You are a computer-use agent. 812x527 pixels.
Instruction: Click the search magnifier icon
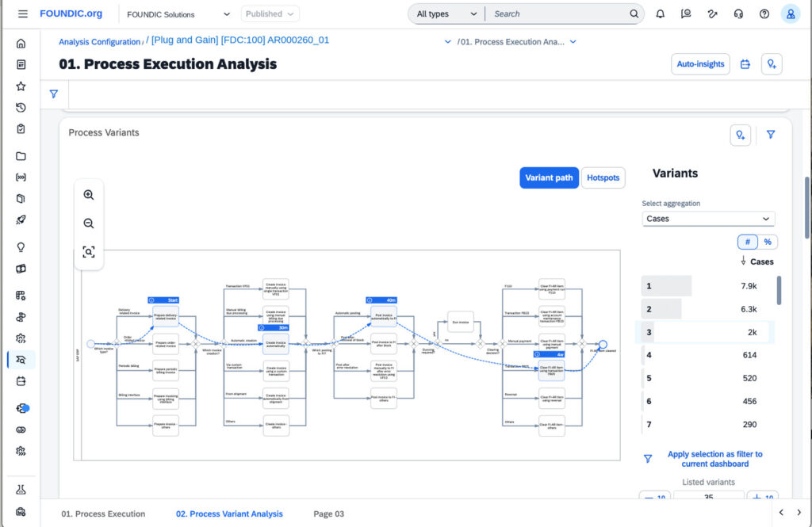click(634, 14)
